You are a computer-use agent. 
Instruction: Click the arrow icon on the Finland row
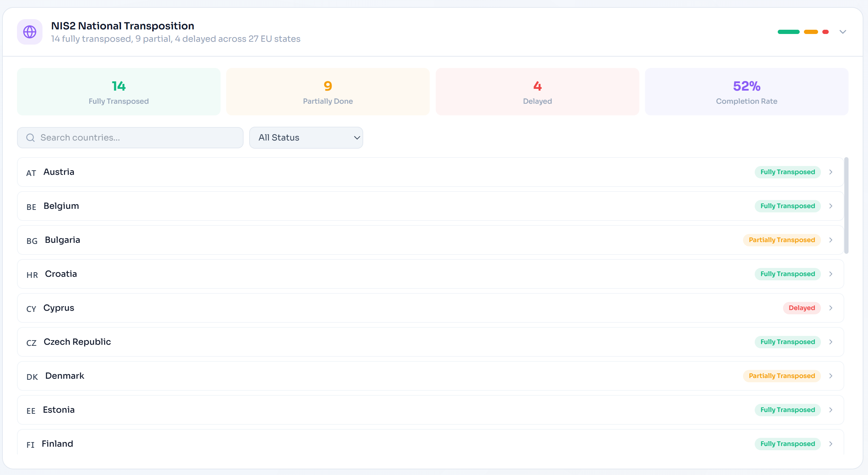click(831, 444)
